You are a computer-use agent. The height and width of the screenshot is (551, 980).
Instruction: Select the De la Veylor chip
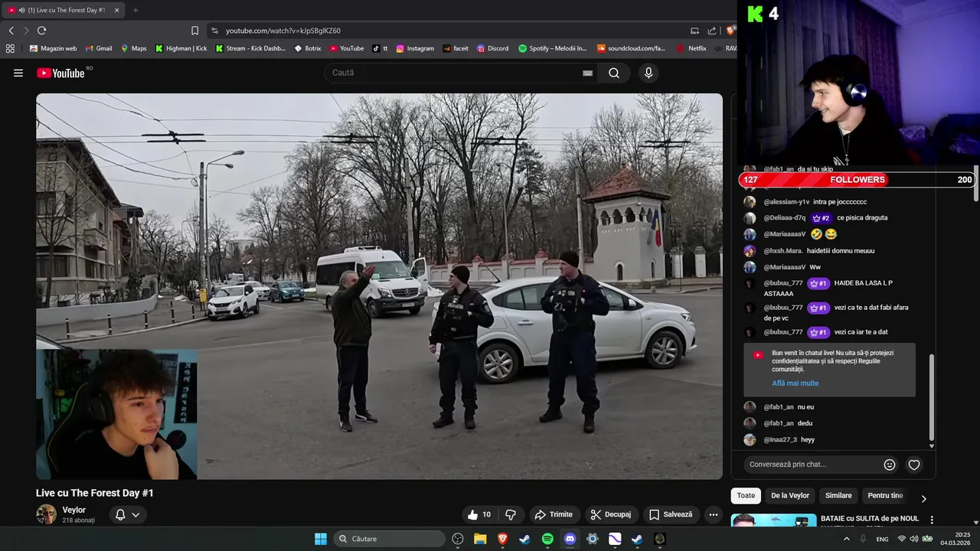click(790, 495)
